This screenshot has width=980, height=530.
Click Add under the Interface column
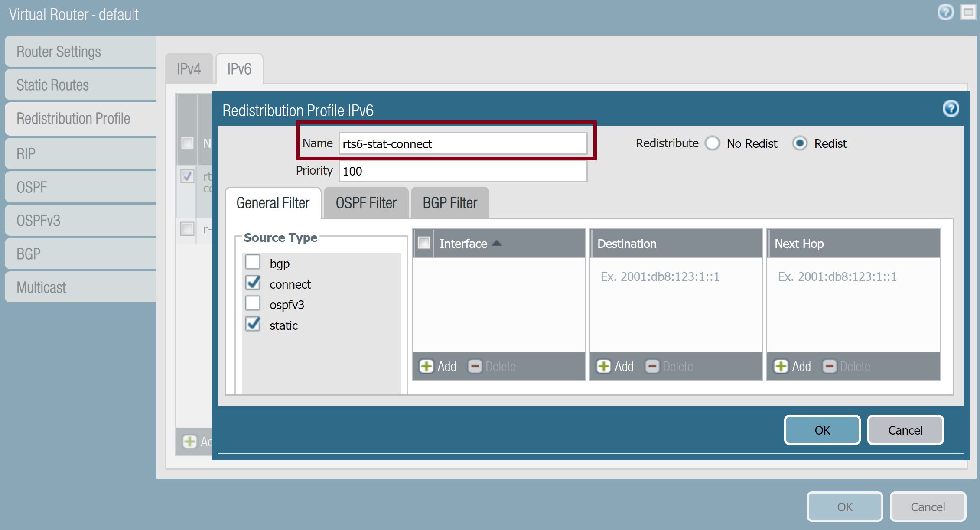point(437,366)
